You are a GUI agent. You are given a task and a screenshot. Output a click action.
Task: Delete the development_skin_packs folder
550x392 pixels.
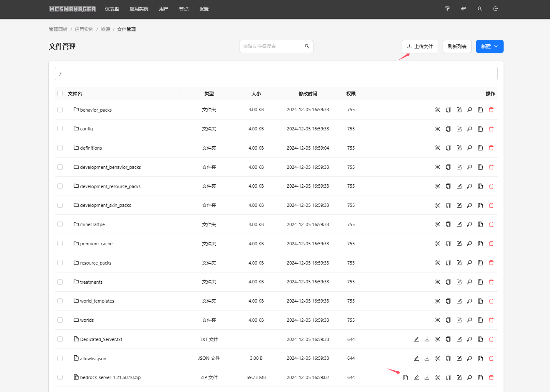pos(491,206)
